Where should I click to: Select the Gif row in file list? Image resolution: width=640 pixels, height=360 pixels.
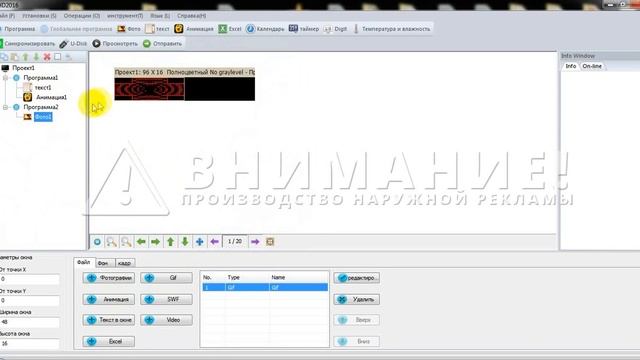265,287
